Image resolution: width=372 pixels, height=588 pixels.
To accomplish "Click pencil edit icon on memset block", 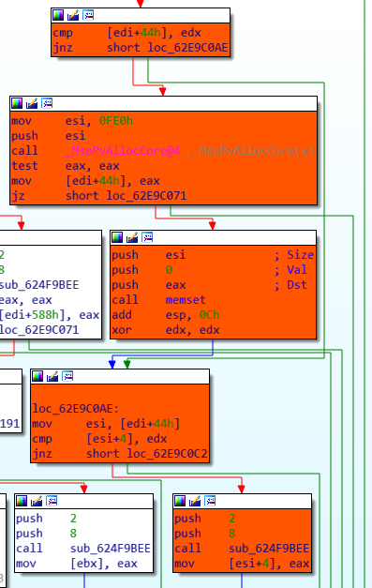I will [132, 237].
